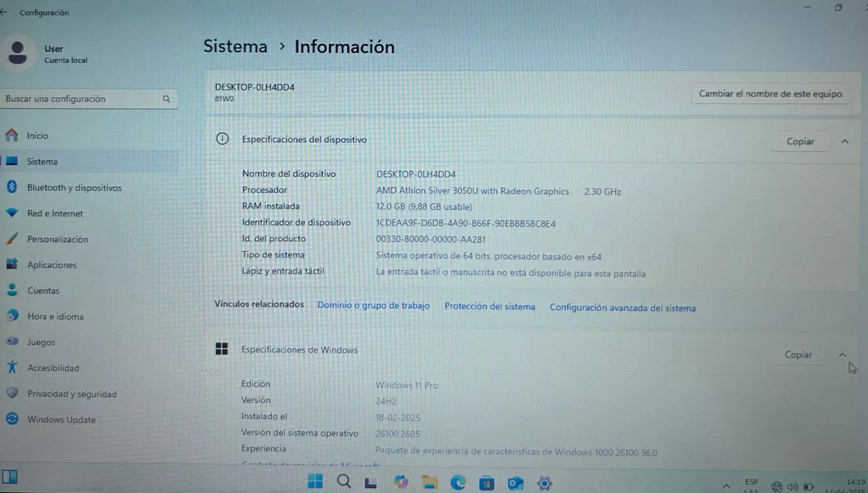Open Protección del sistema link
868x493 pixels.
[490, 306]
